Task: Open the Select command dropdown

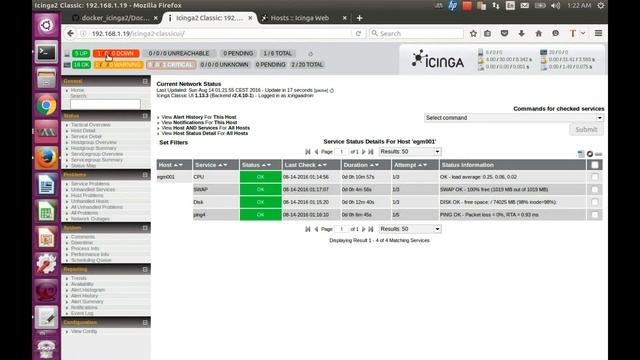Action: (513, 118)
